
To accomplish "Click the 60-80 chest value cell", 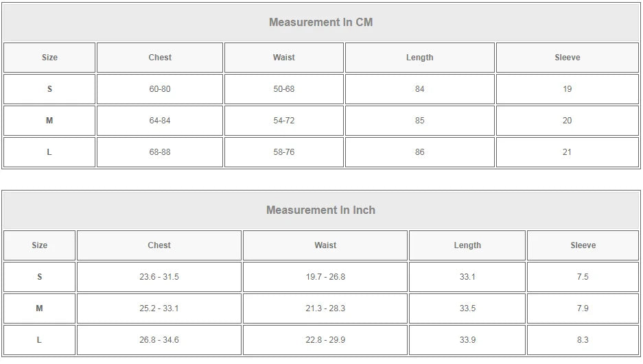I will 160,89.
